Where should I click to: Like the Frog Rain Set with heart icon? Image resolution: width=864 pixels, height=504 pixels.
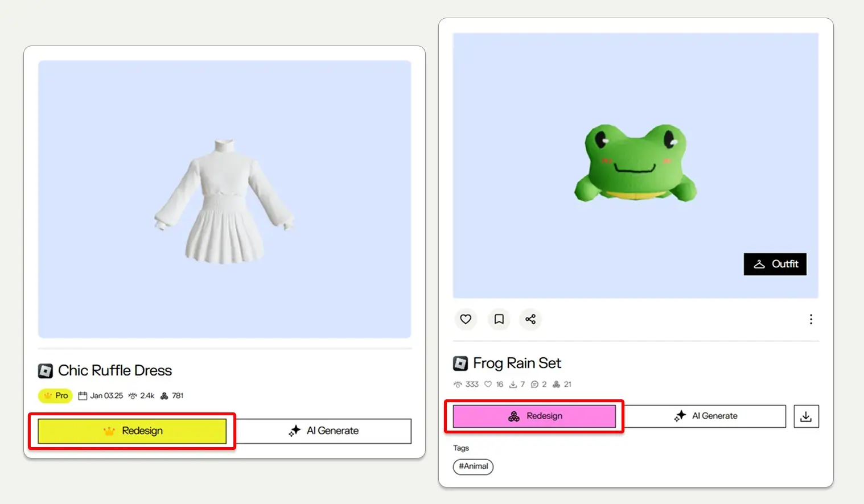pyautogui.click(x=466, y=319)
